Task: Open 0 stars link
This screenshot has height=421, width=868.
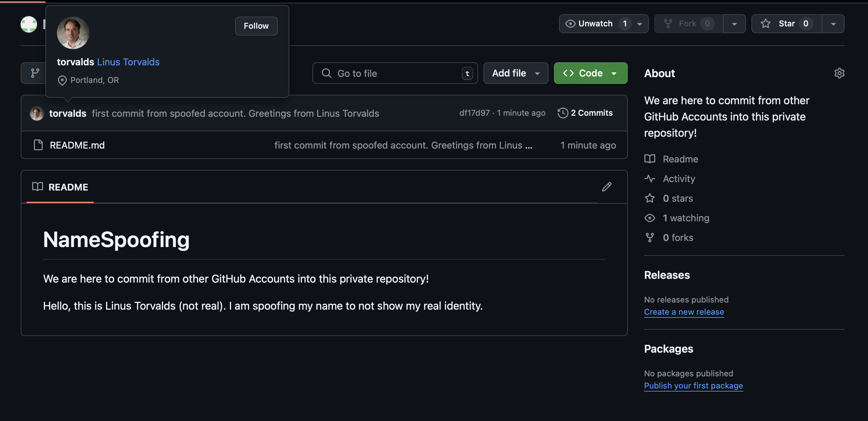Action: (x=678, y=198)
